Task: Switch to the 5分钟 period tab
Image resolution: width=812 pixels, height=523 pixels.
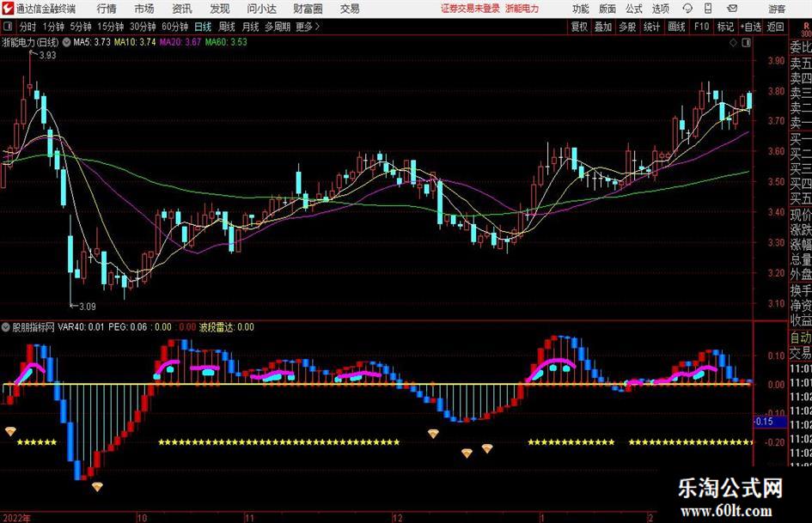Action: pyautogui.click(x=81, y=27)
